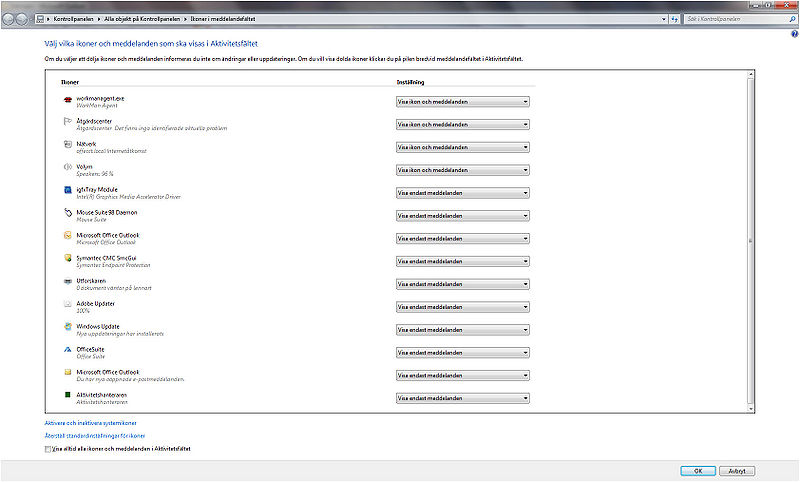Screen dimensions: 800x482
Task: Click the Volym speaker icon
Action: click(67, 168)
